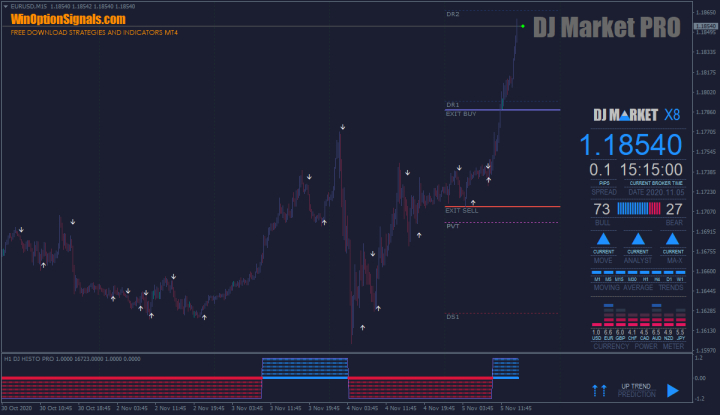Image resolution: width=720 pixels, height=415 pixels.
Task: Click the buy arrow under the 4 Nov low
Action: [363, 327]
